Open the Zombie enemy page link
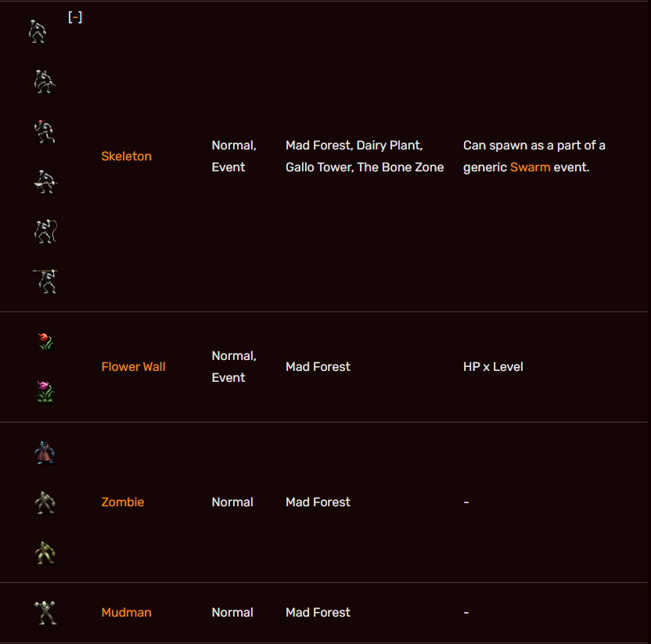 coord(122,502)
